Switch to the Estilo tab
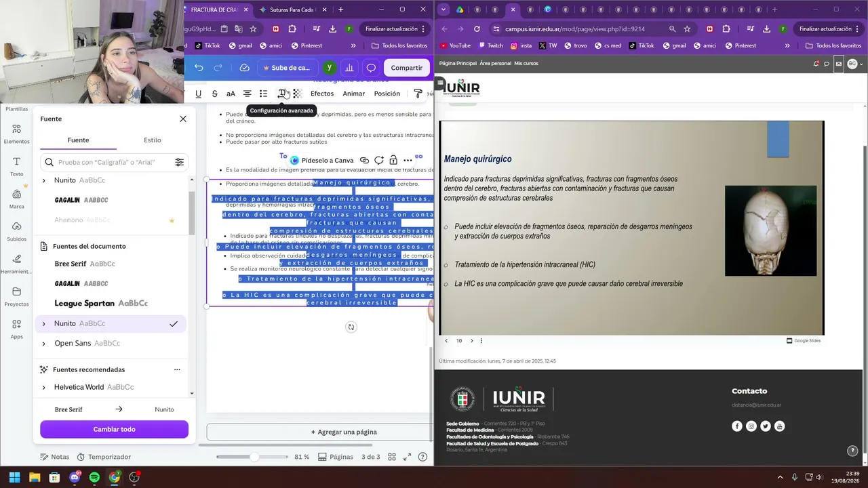This screenshot has height=488, width=868. 152,140
